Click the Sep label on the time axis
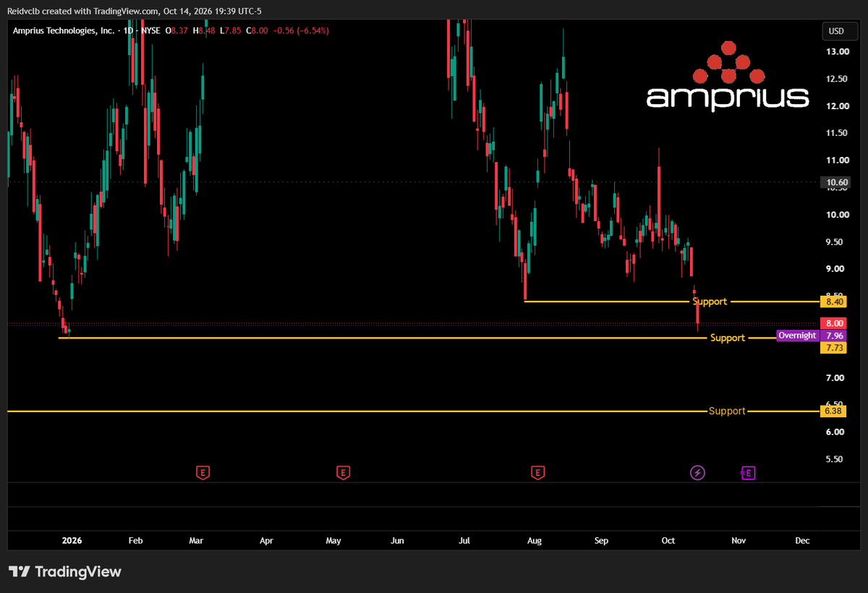Screen dimensions: 868x593 602,540
